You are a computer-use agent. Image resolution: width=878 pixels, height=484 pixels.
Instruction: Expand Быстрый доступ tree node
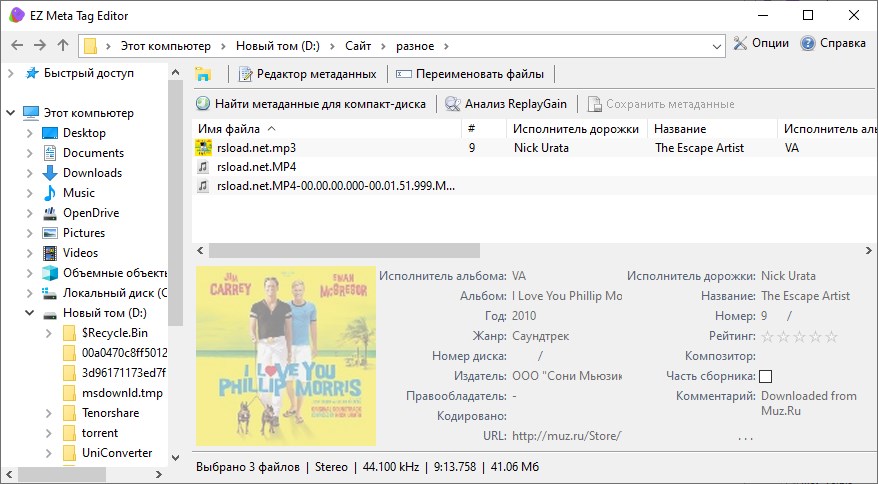click(x=11, y=73)
